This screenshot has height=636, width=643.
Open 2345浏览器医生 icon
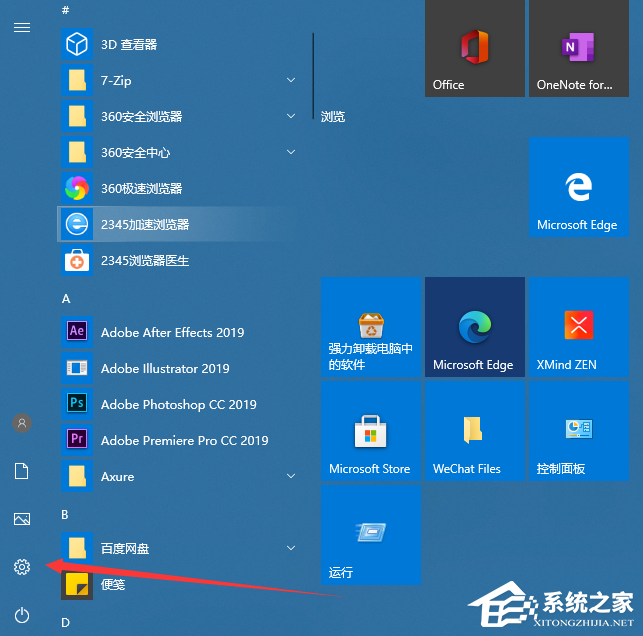click(x=77, y=260)
